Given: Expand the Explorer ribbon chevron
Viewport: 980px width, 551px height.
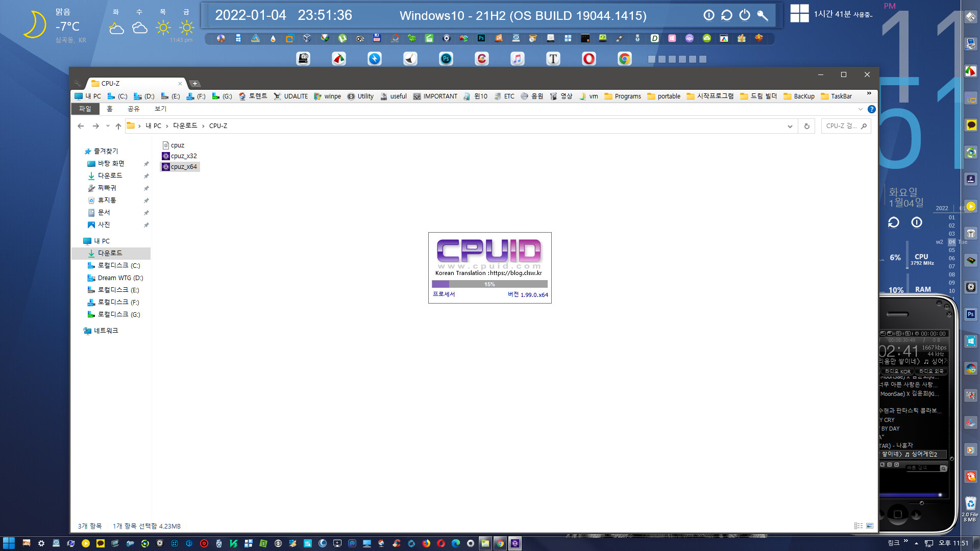Looking at the screenshot, I should click(x=861, y=109).
